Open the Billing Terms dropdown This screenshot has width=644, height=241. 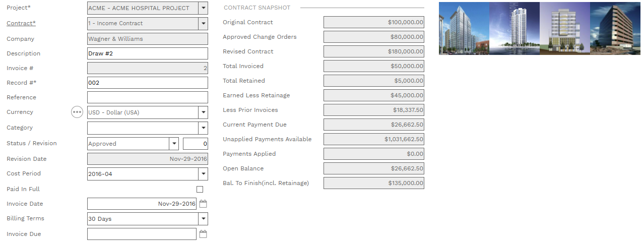203,219
